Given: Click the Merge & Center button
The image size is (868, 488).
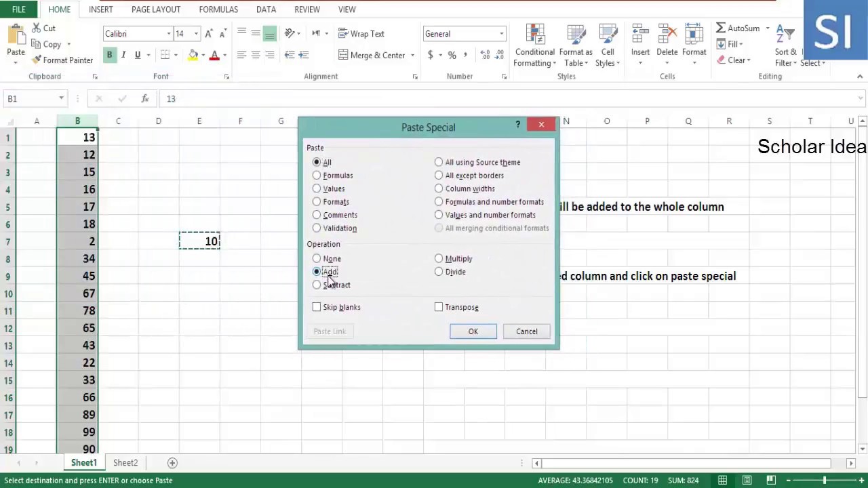Looking at the screenshot, I should pyautogui.click(x=372, y=56).
